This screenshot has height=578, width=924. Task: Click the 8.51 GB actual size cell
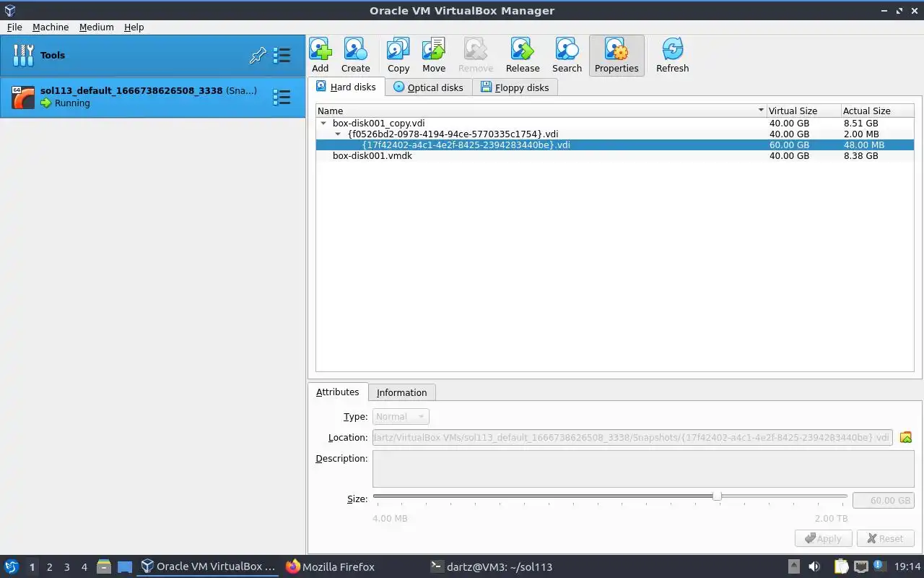860,124
